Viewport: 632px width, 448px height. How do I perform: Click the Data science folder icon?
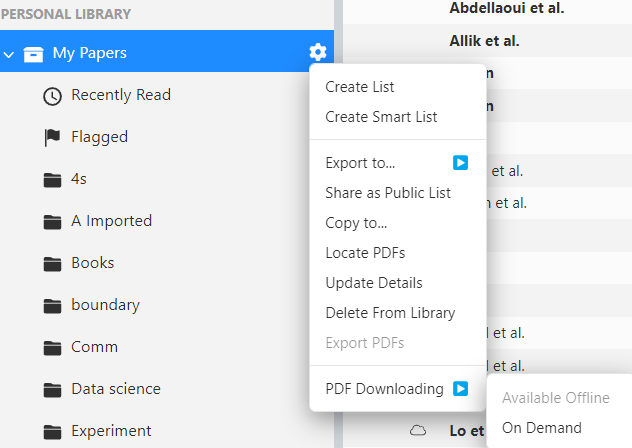[x=53, y=390]
